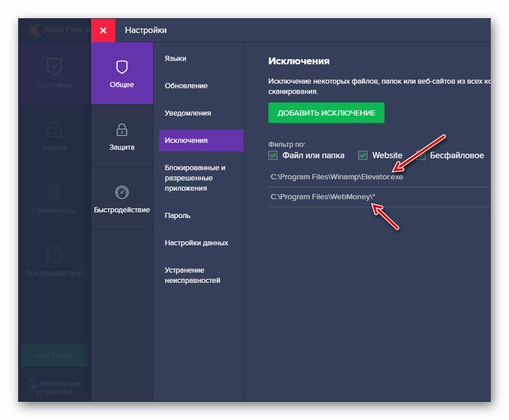
Task: Click the АПГРЕЙД button
Action: [x=54, y=355]
